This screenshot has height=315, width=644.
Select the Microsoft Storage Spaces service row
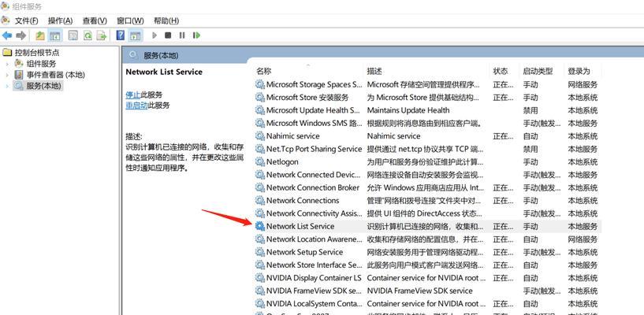[x=427, y=84]
